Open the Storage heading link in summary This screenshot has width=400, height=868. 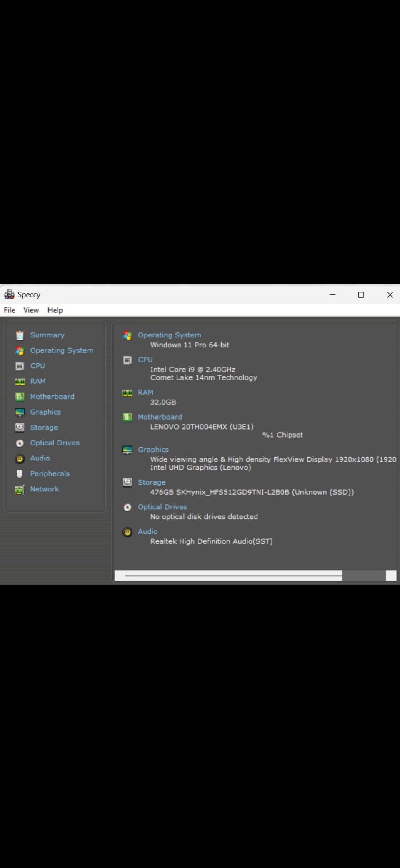(152, 482)
